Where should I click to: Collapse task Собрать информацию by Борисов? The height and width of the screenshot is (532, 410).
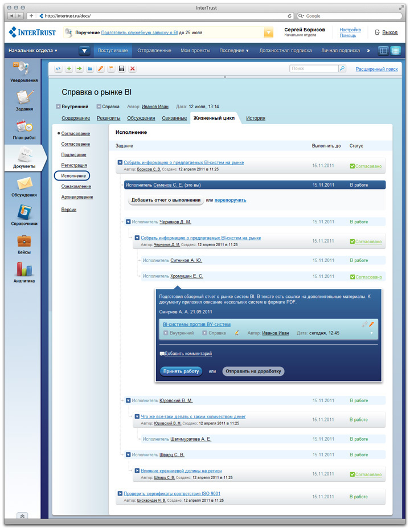(x=120, y=162)
